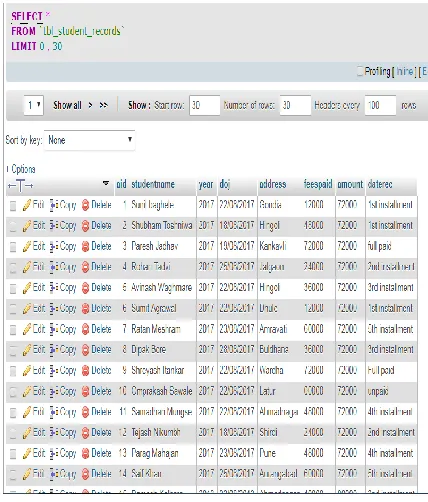Click the full texts toggle arrows icon in header
428x502 pixels.
click(20, 185)
